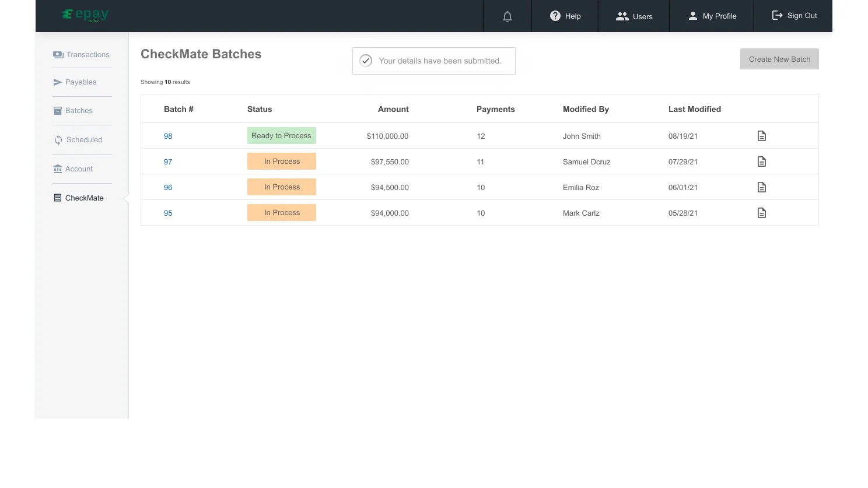The image size is (868, 488).
Task: Click Create New Batch button
Action: (779, 59)
